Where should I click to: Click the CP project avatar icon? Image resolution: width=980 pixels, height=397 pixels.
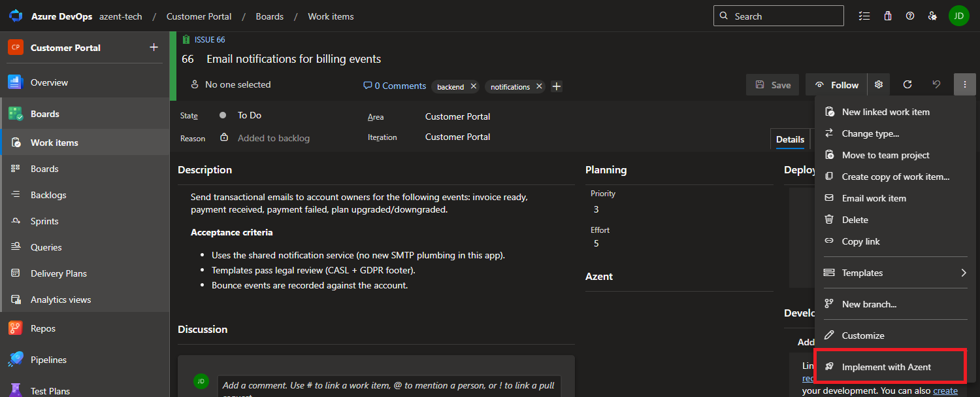[x=15, y=47]
